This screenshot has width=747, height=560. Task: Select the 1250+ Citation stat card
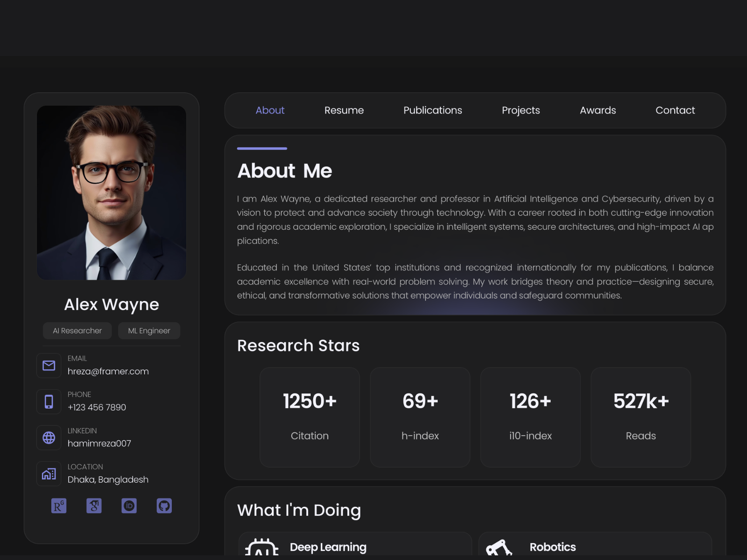310,417
